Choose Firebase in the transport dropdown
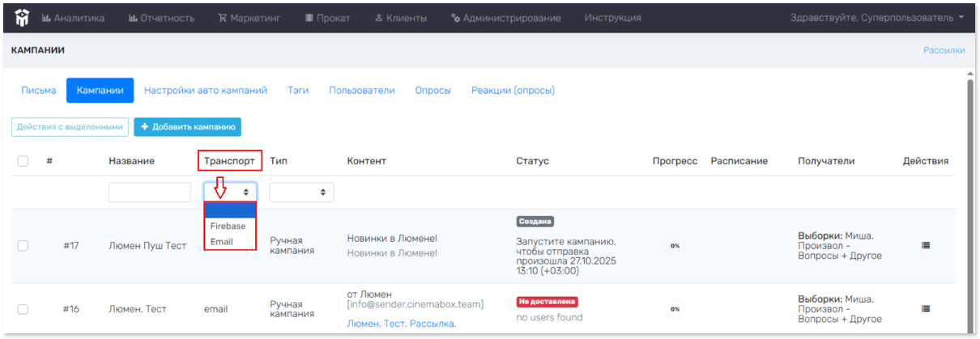The image size is (980, 339). (228, 226)
